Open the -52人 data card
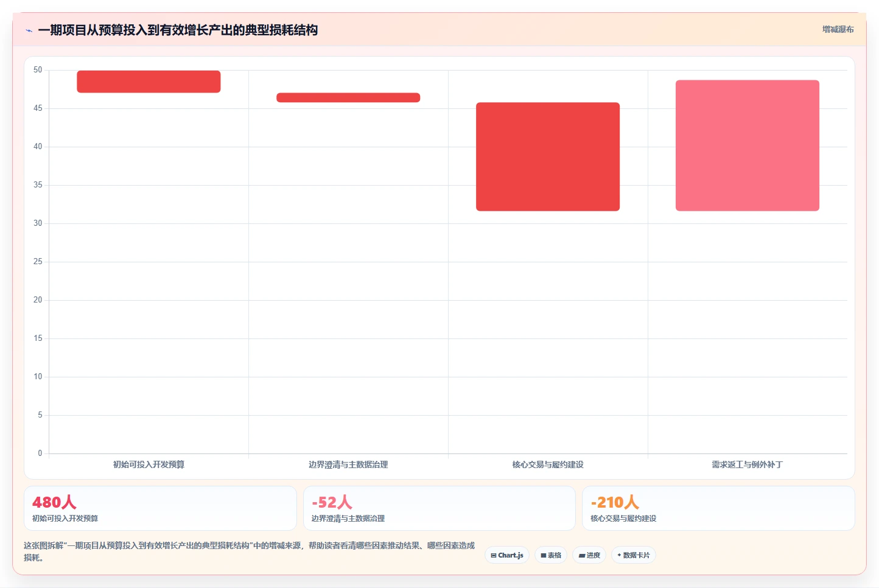Image resolution: width=879 pixels, height=588 pixels. (x=439, y=508)
